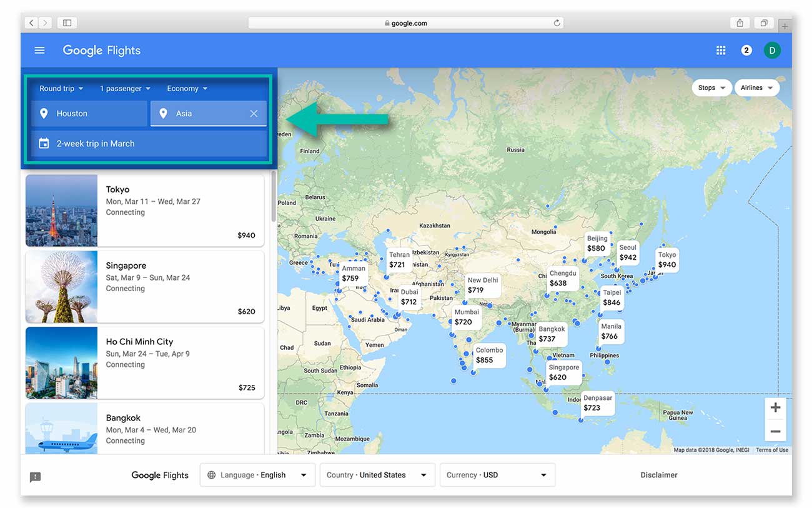This screenshot has height=508, width=812.
Task: Click the Ho Chi Minh City skyline thumbnail
Action: tap(61, 363)
